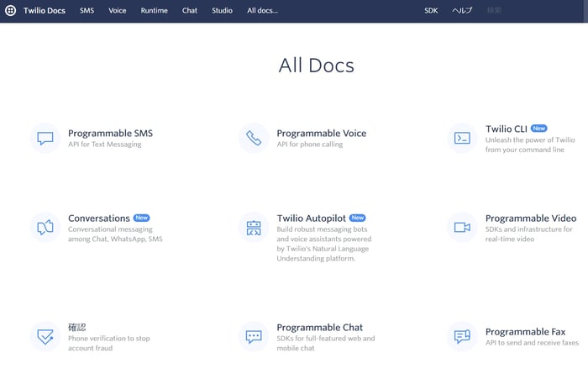The image size is (588, 379).
Task: Go to Twilio Docs home
Action: click(45, 11)
